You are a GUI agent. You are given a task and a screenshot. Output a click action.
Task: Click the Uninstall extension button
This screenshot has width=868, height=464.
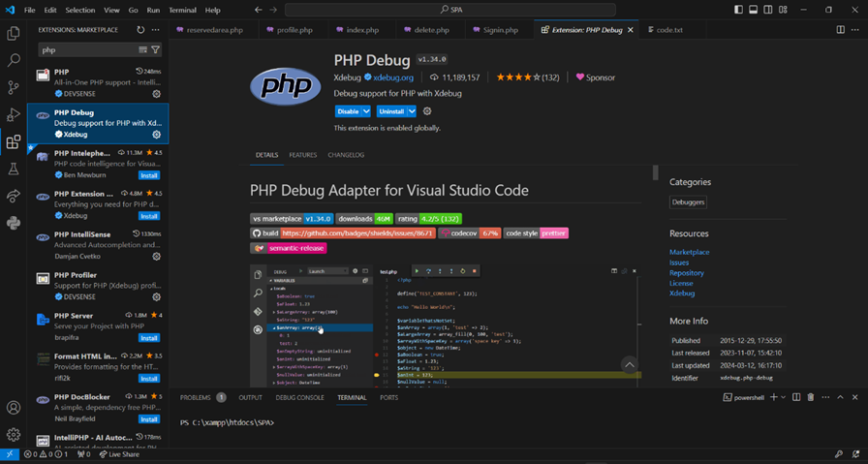point(391,111)
